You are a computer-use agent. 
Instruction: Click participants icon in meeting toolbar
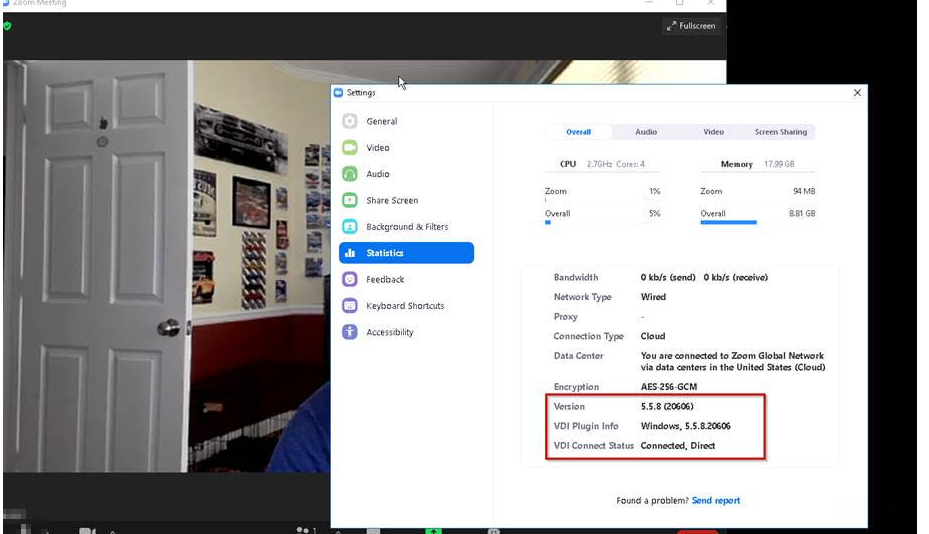[303, 530]
